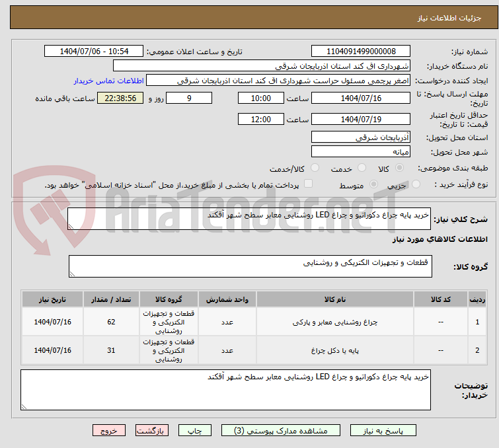The height and width of the screenshot is (448, 499).
Task: Click the ردیف column header
Action: coord(477,299)
